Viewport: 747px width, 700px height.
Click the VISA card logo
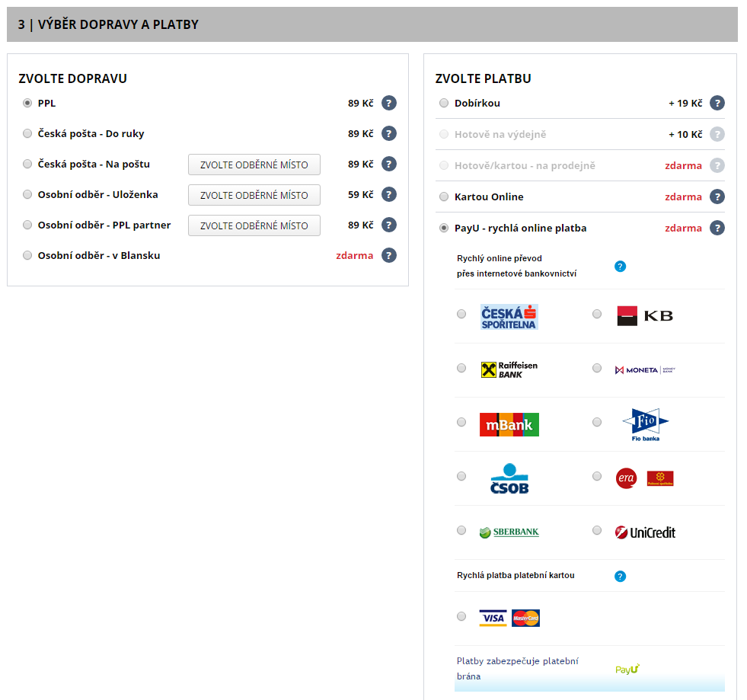coord(493,618)
